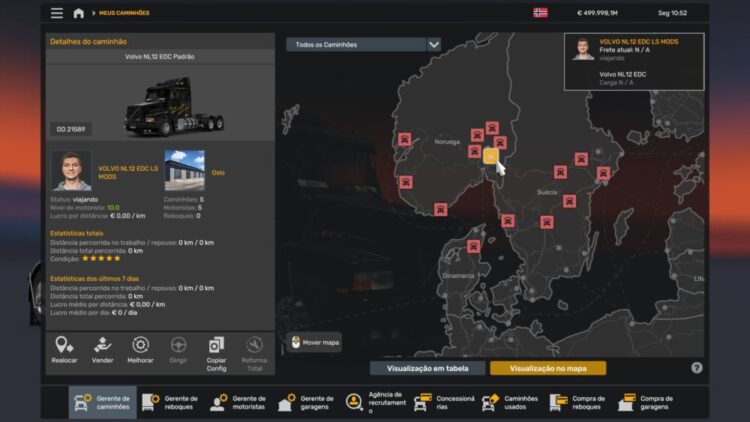This screenshot has width=750, height=422.
Task: Click the Volvo NL12 EDC Padrão title
Action: click(160, 56)
